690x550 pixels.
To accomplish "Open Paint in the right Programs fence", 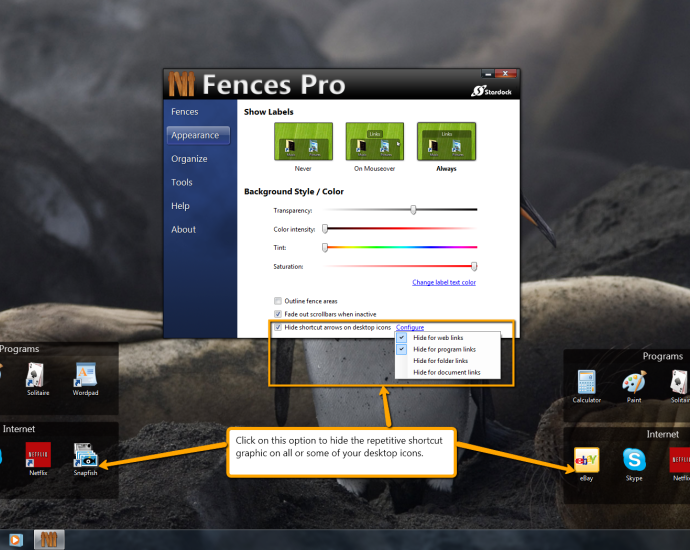I will [x=634, y=386].
